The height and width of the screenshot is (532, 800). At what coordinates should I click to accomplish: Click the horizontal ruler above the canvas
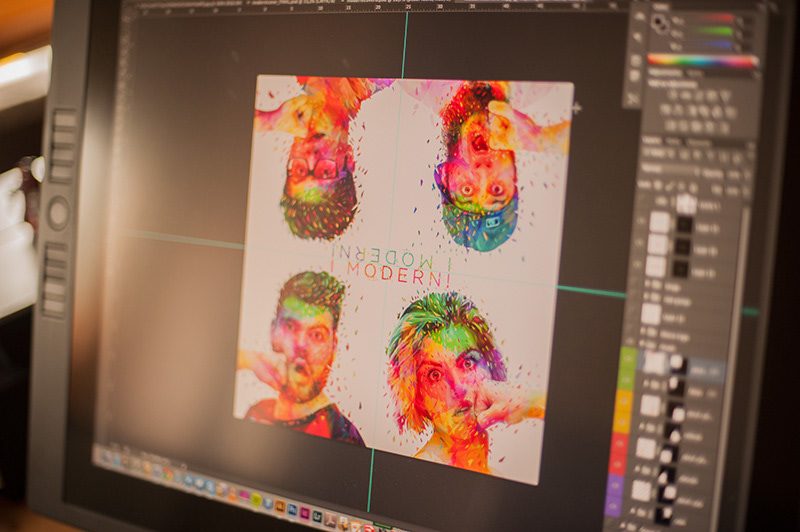click(378, 5)
